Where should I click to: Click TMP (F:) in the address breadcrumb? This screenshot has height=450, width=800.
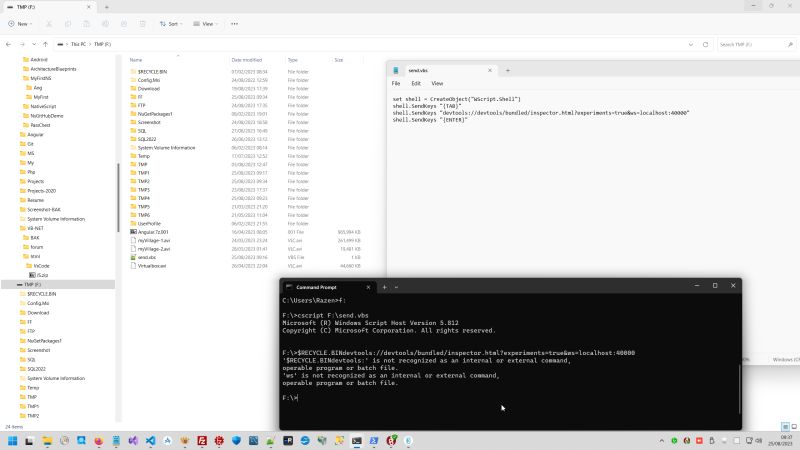pos(103,44)
